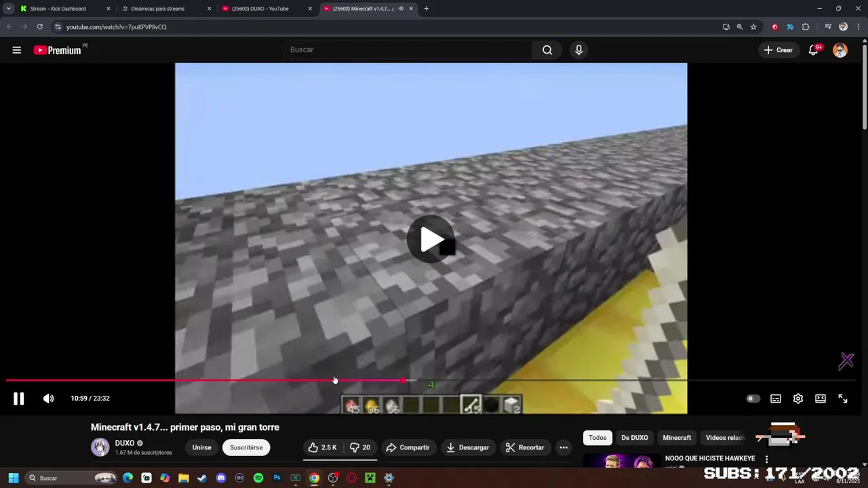Click the red extension icon
The width and height of the screenshot is (868, 488).
[x=775, y=27]
